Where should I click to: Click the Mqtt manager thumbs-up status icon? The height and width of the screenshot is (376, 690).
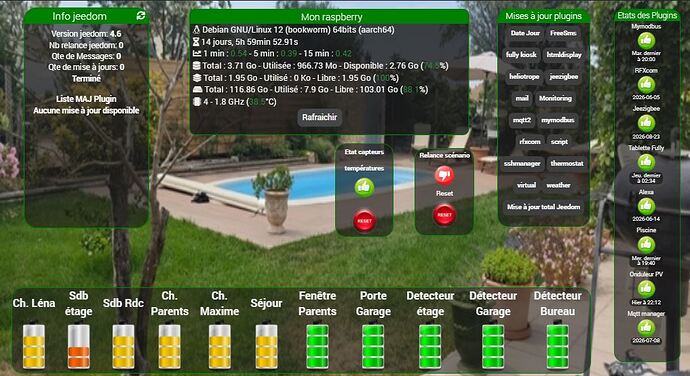pyautogui.click(x=646, y=328)
